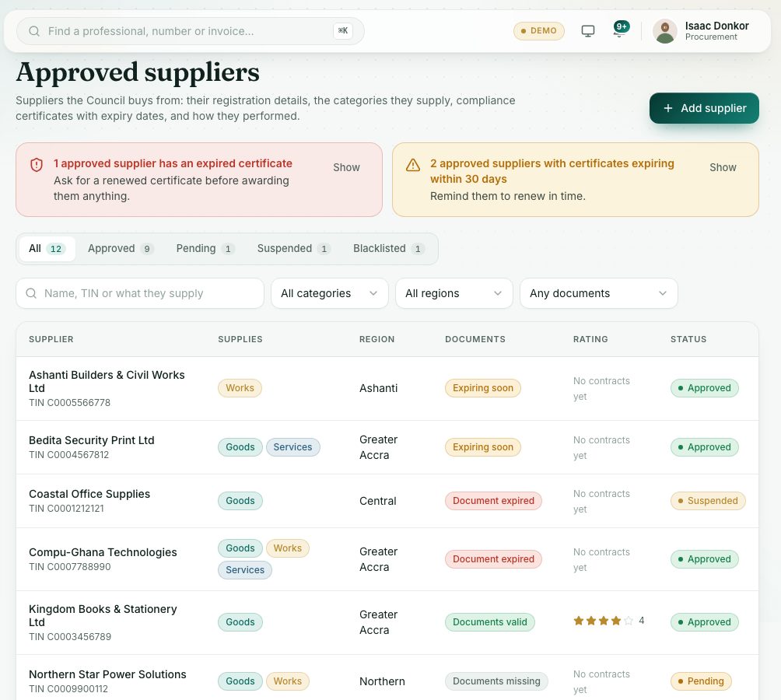Click TIN C0007788990 text
Screen dimensions: 781x700
pyautogui.click(x=70, y=566)
